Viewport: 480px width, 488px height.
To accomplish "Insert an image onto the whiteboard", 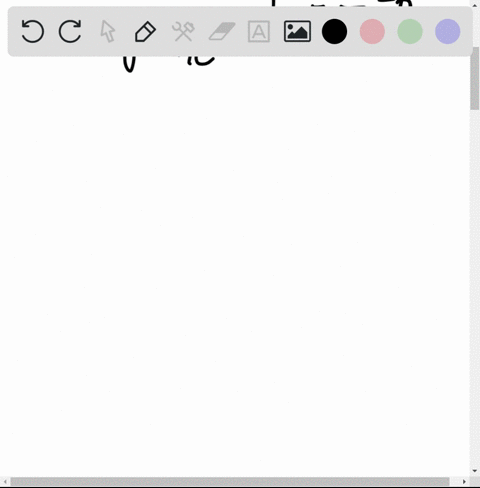I will (x=297, y=31).
